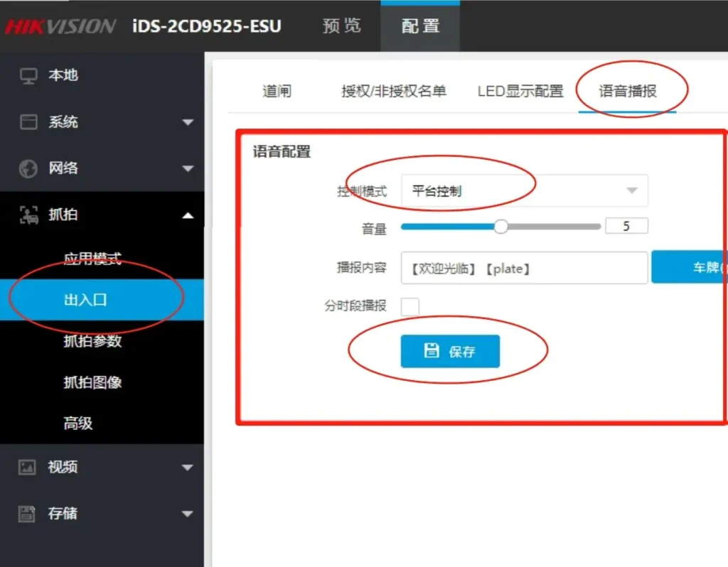This screenshot has height=567, width=728.
Task: Enable the 分时段播报 checkbox
Action: [x=411, y=306]
